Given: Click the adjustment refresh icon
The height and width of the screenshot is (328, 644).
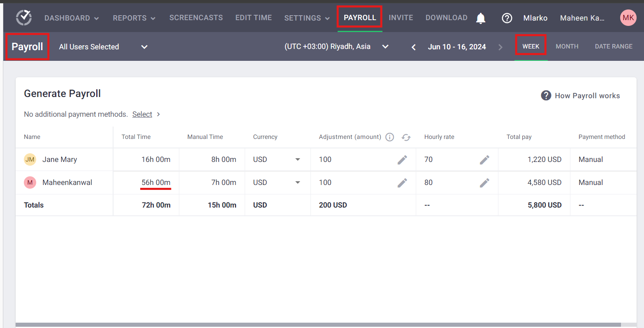Looking at the screenshot, I should (x=406, y=137).
